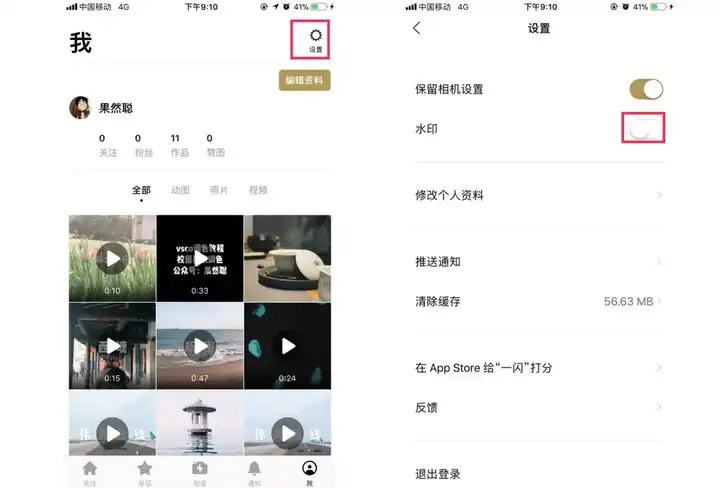The width and height of the screenshot is (720, 488).
Task: Go to the 关注 home tab icon
Action: pos(90,468)
